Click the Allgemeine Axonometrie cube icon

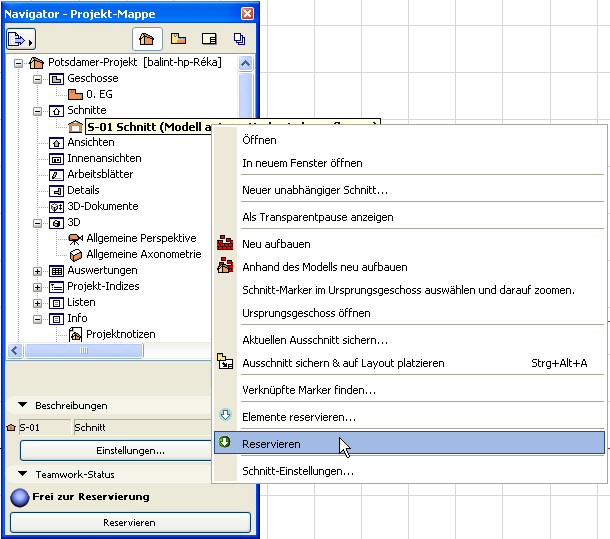(75, 255)
